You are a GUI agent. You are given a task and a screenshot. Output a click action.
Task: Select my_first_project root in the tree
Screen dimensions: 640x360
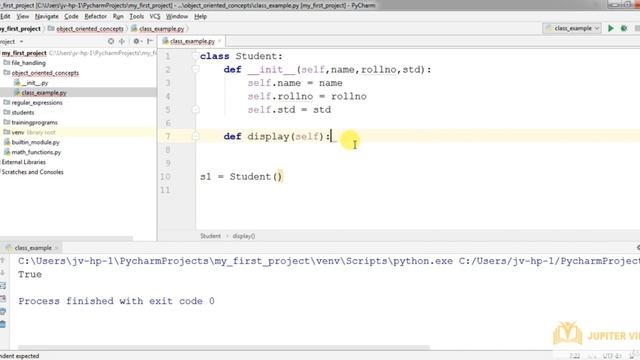click(24, 53)
